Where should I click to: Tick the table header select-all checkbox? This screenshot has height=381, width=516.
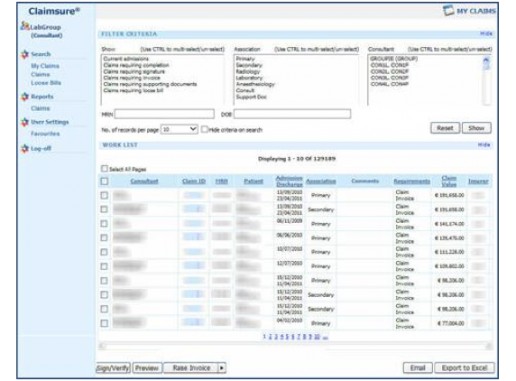[x=104, y=181]
